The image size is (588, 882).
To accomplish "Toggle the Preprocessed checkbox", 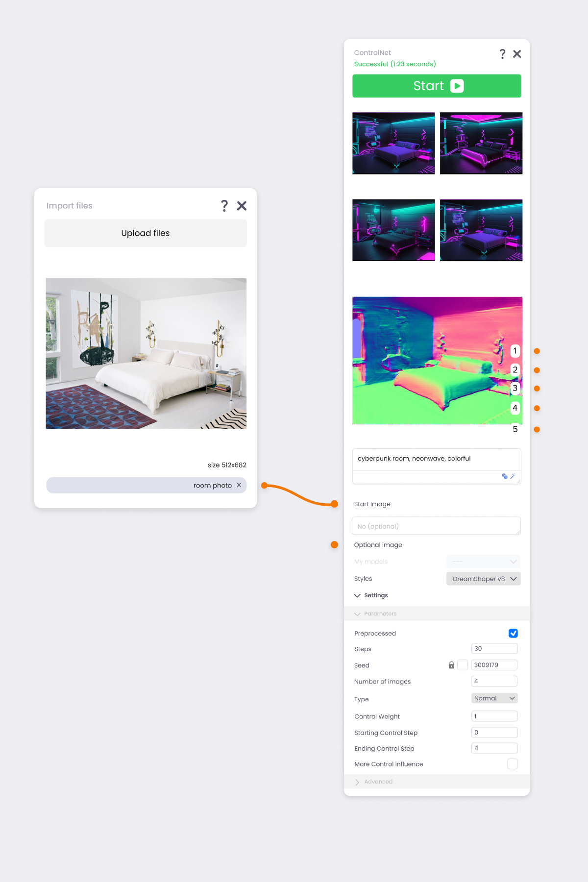I will pyautogui.click(x=513, y=633).
